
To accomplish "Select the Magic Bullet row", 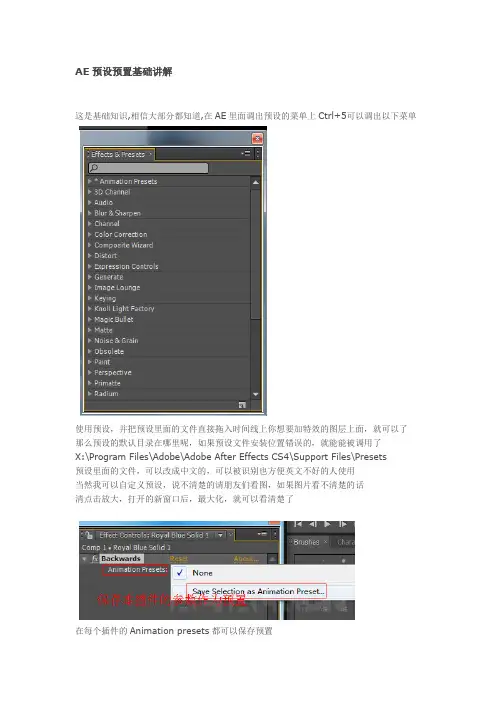I will [168, 320].
